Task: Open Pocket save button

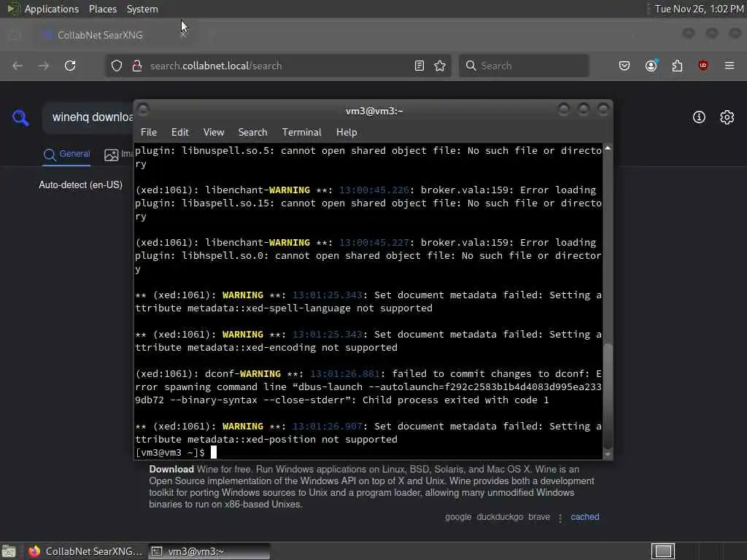Action: [x=624, y=66]
